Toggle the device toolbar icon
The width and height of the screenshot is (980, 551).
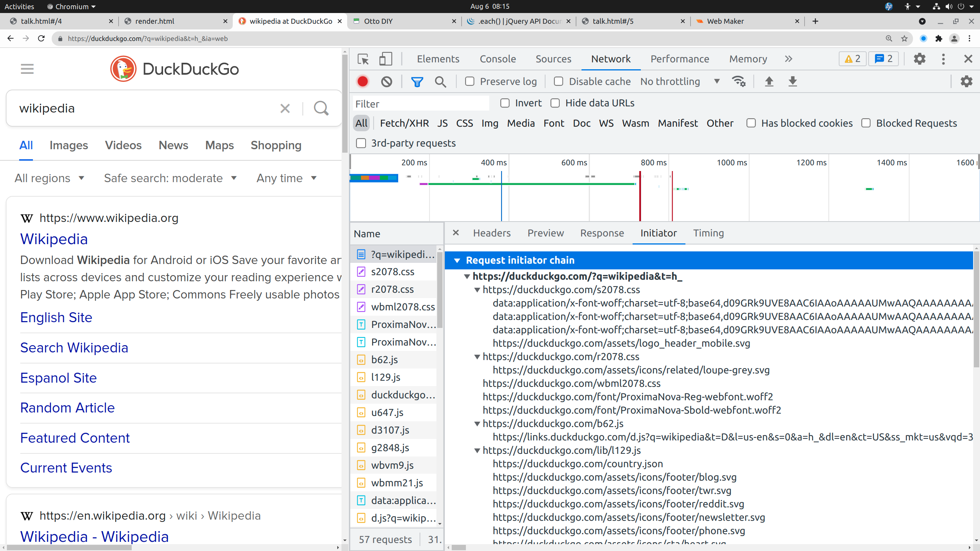pyautogui.click(x=385, y=59)
